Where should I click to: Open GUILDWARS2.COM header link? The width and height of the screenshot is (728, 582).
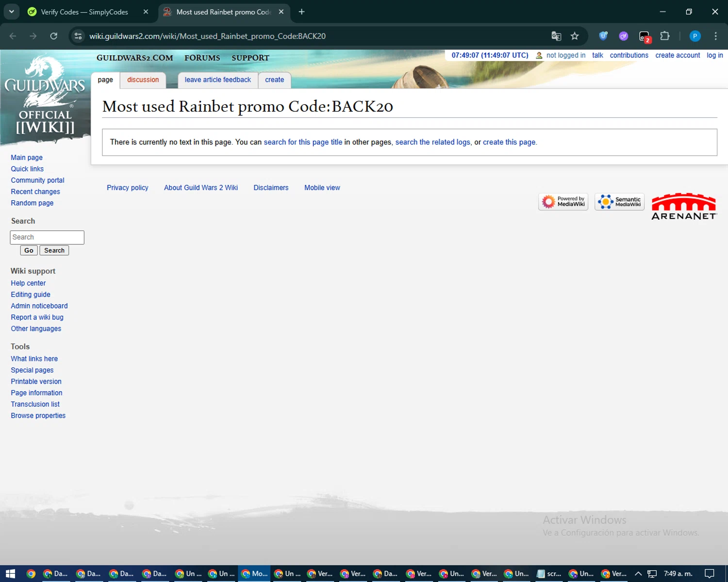[135, 58]
